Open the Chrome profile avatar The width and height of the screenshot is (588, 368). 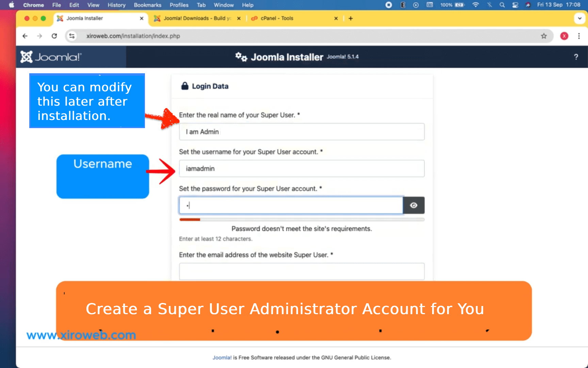coord(564,36)
